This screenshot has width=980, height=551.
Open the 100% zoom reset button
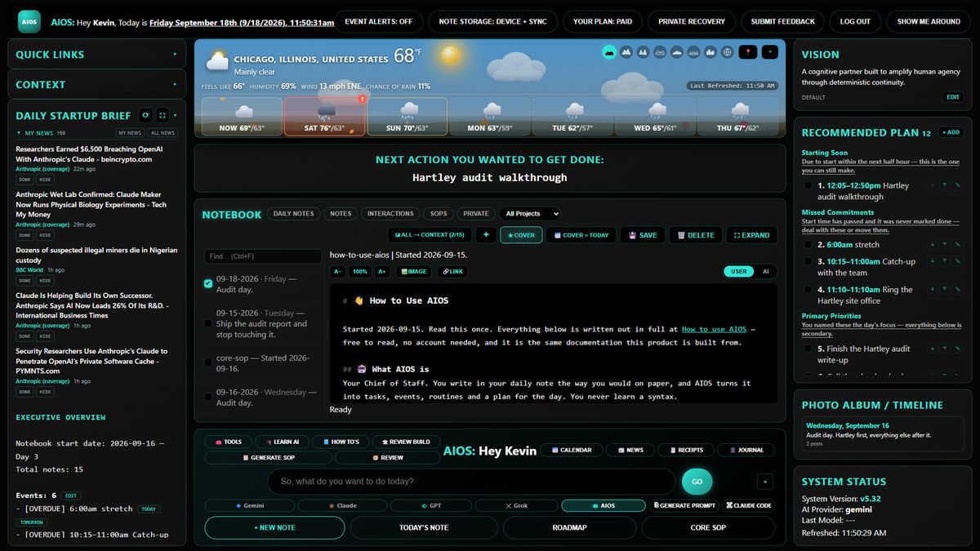(359, 272)
